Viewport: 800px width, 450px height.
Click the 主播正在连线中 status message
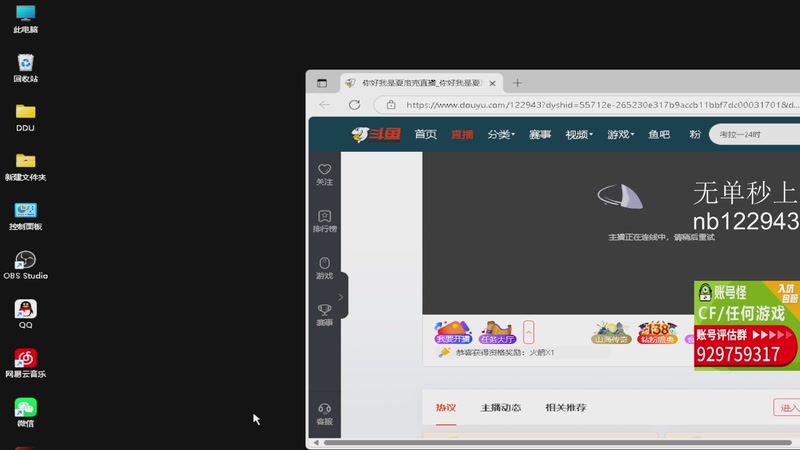click(x=661, y=237)
